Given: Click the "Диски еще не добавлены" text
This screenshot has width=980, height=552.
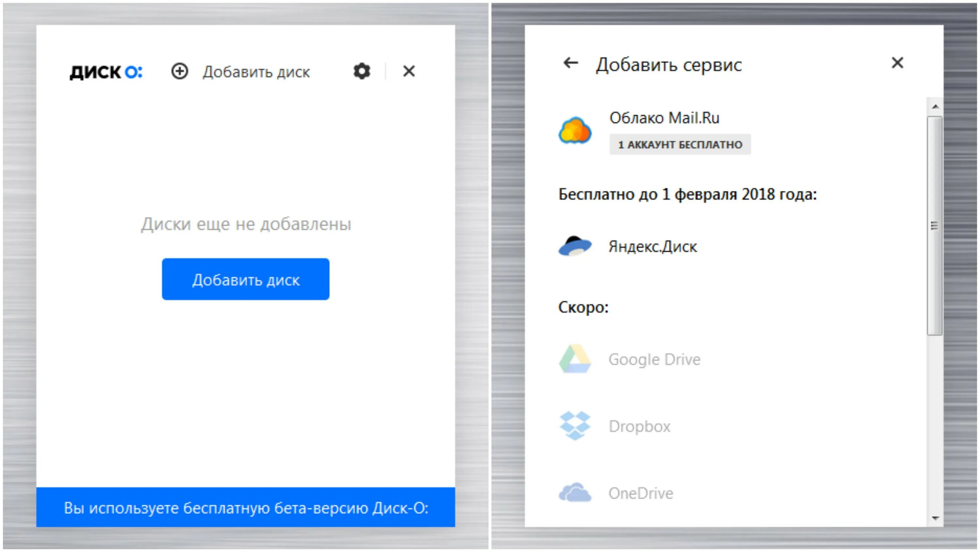Looking at the screenshot, I should 246,224.
